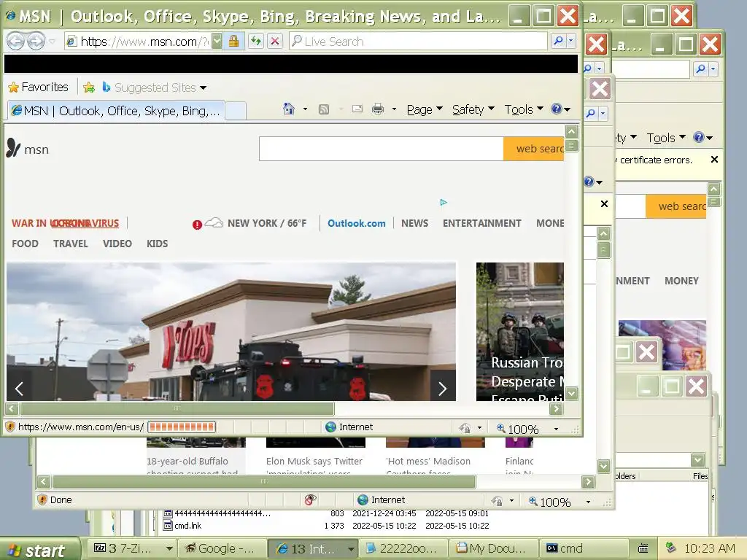The image size is (747, 560).
Task: Open the Outlook.com link
Action: click(x=356, y=223)
